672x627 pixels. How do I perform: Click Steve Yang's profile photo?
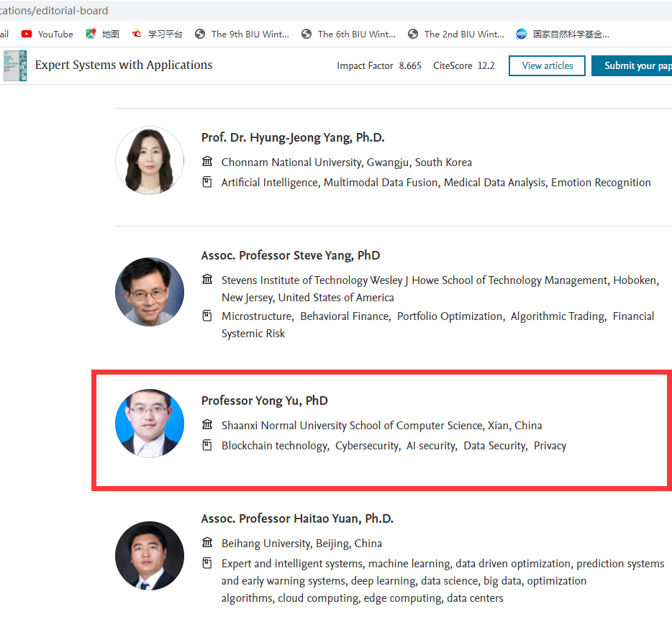tap(150, 292)
